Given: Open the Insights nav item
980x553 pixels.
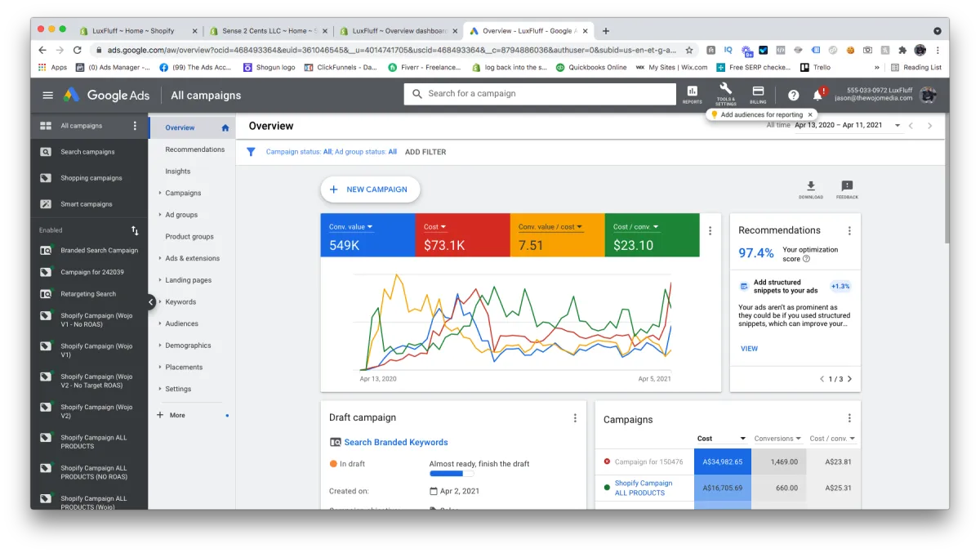Looking at the screenshot, I should pos(177,172).
